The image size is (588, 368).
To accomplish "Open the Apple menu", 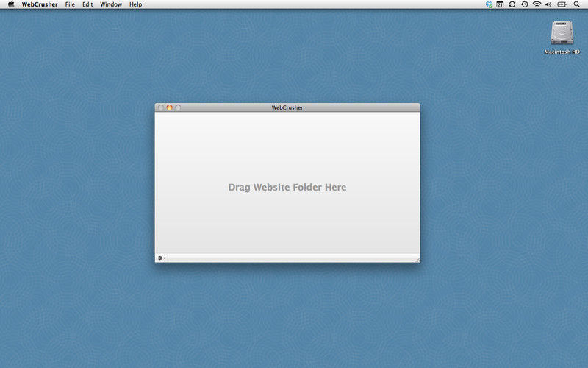I will tap(11, 4).
